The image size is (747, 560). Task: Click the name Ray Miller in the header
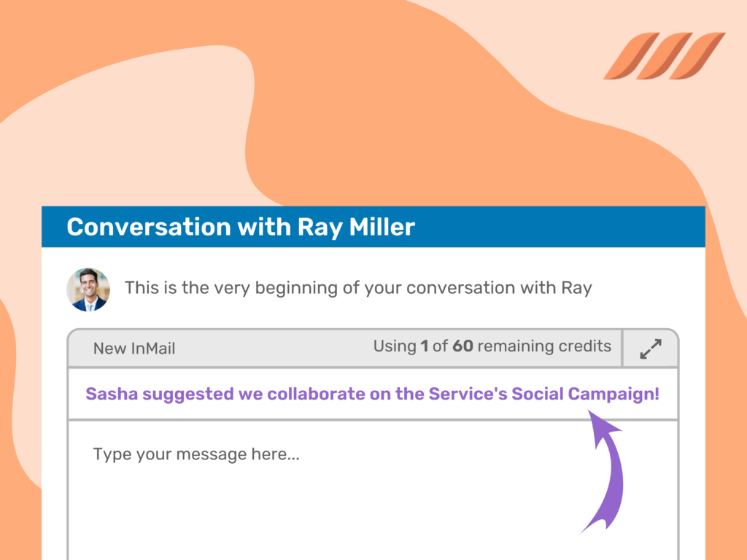click(x=356, y=227)
